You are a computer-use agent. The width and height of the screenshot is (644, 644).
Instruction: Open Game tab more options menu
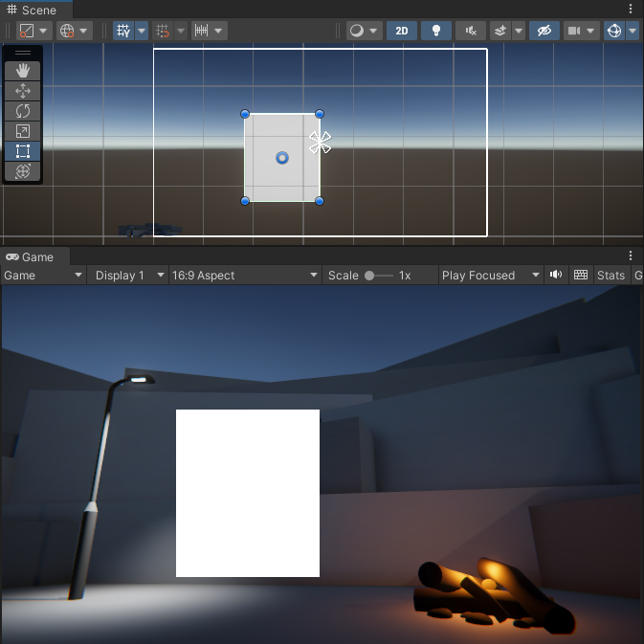[631, 255]
